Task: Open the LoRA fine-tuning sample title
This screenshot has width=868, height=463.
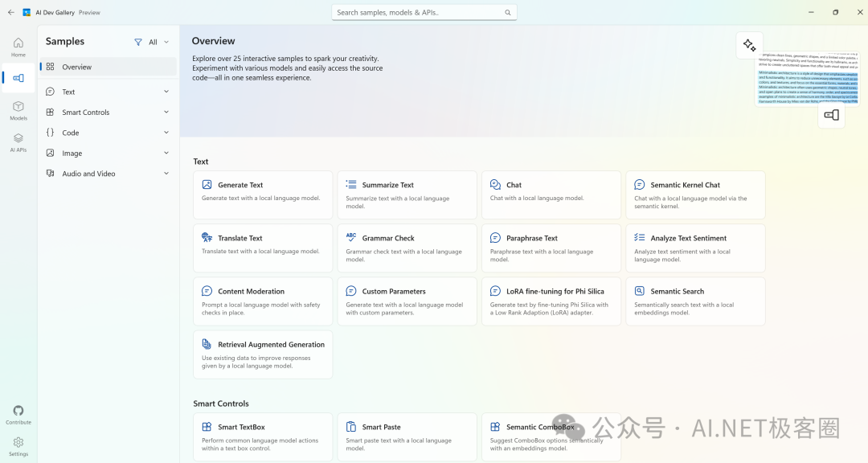Action: click(555, 291)
